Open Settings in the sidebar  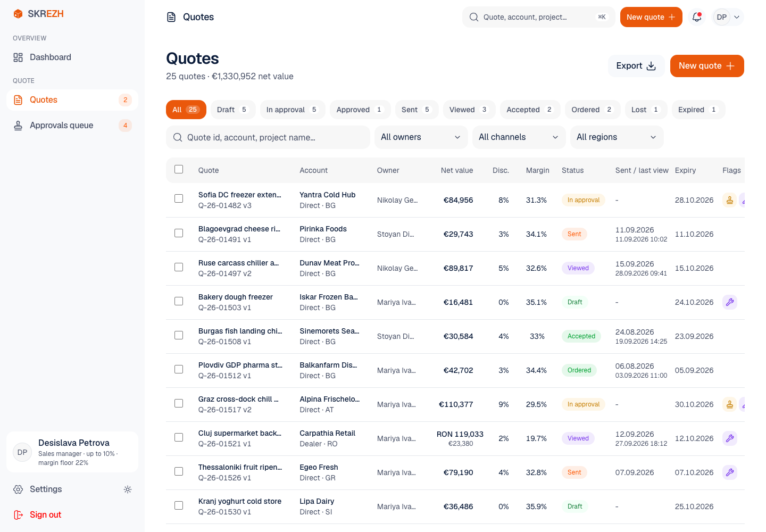[46, 489]
